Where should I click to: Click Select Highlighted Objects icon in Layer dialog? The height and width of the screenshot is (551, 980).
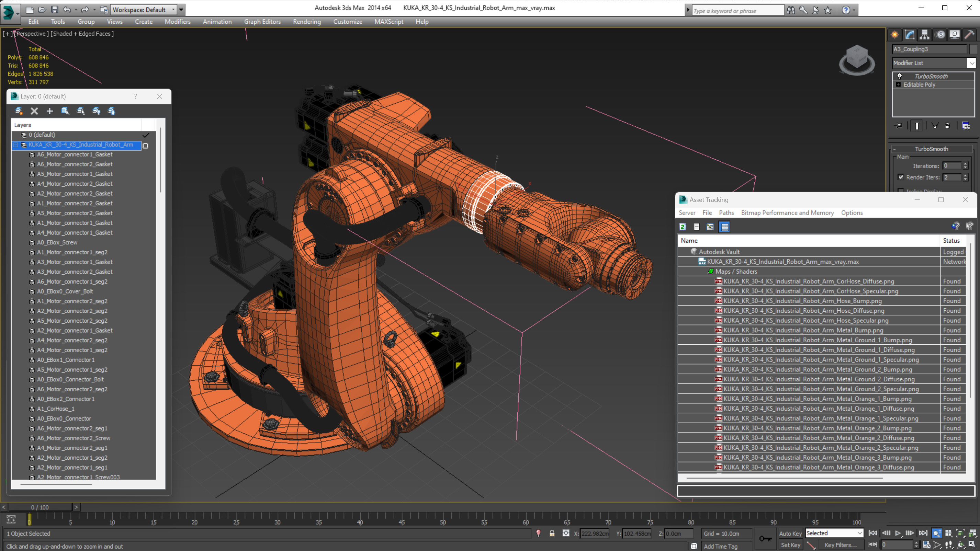[x=65, y=111]
